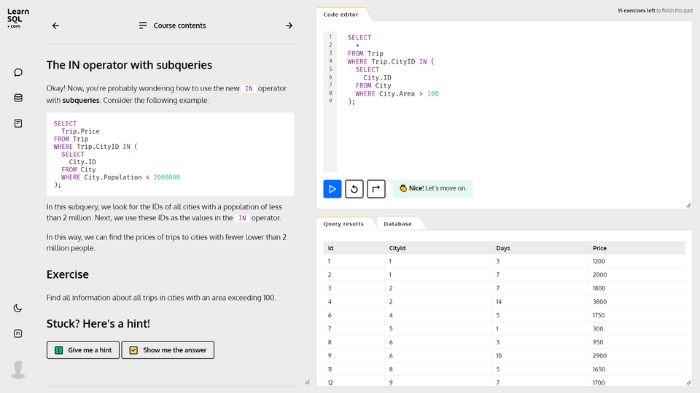Click the Give me a hint button
This screenshot has width=700, height=393.
(x=83, y=350)
